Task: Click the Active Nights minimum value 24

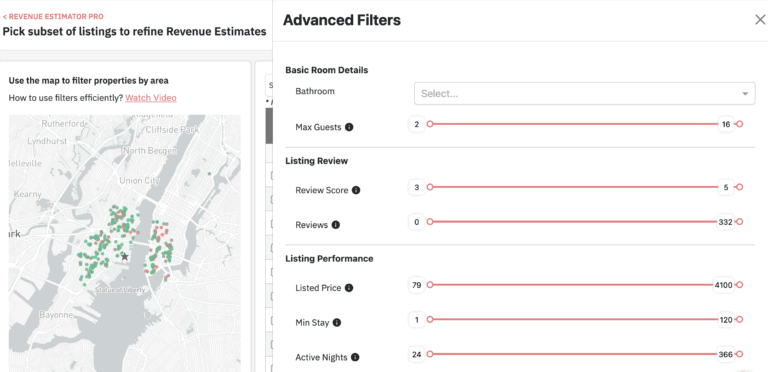Action: click(417, 354)
